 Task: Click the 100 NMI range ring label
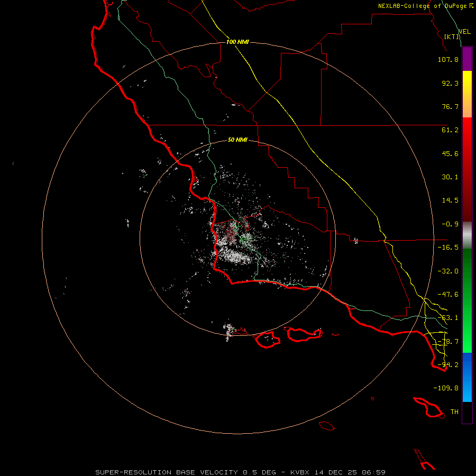pos(237,42)
